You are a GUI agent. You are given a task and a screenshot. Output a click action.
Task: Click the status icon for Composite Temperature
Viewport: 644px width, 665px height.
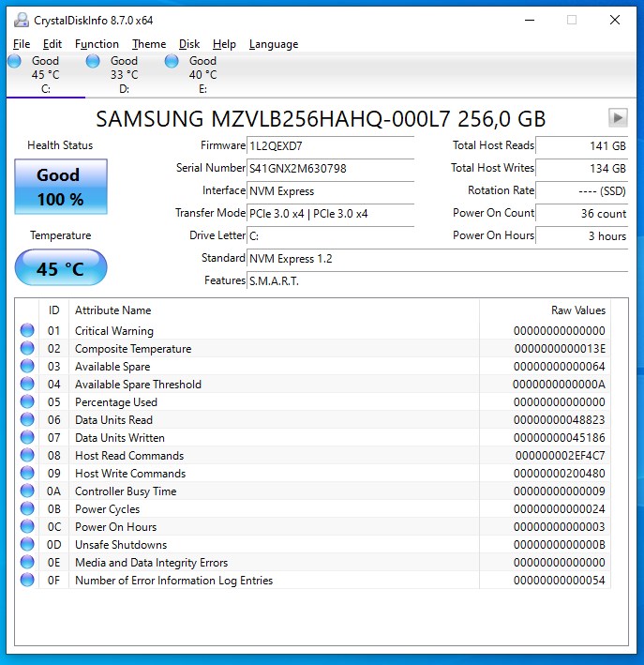click(27, 348)
